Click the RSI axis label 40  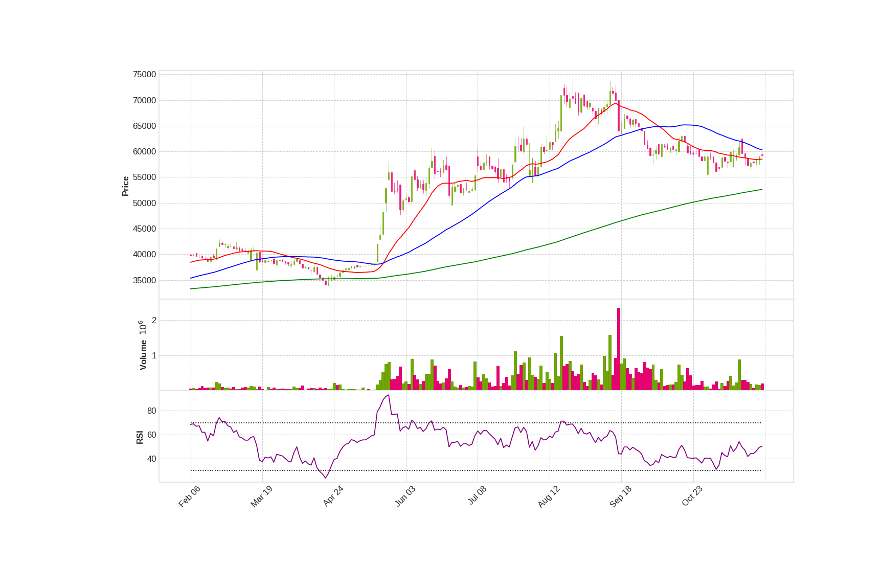tap(151, 459)
